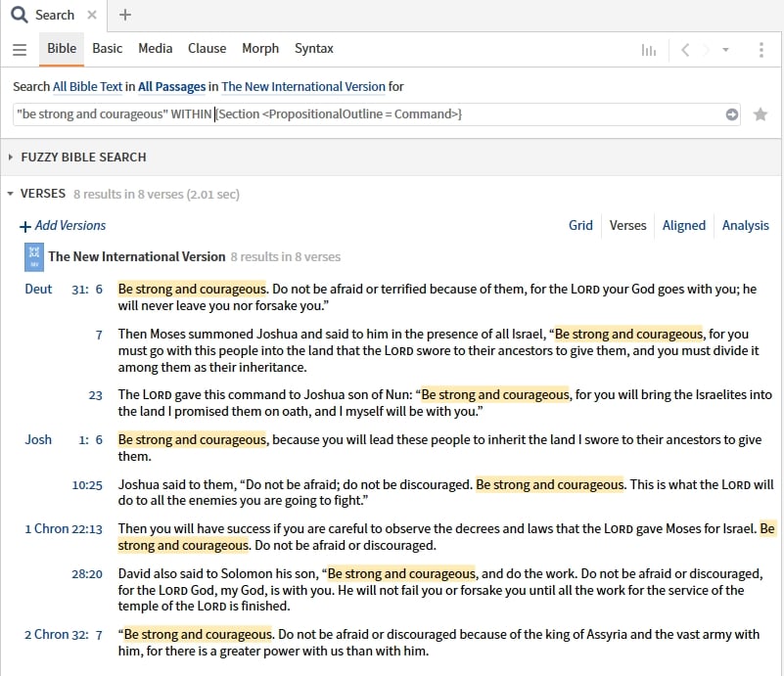This screenshot has height=676, width=784.
Task: Click the New International Version resource icon
Action: coord(34,257)
